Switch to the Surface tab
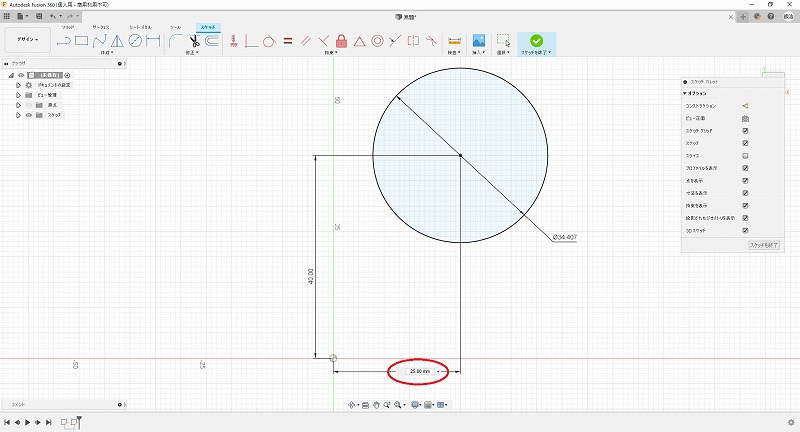The width and height of the screenshot is (800, 432). pyautogui.click(x=101, y=27)
